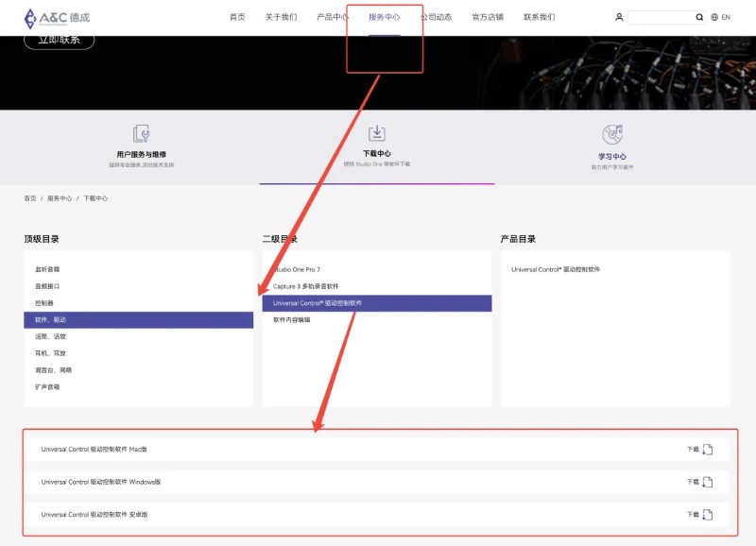Click the Universal Control 驱动控制软件 Windows版 title
This screenshot has width=756, height=546.
point(101,482)
